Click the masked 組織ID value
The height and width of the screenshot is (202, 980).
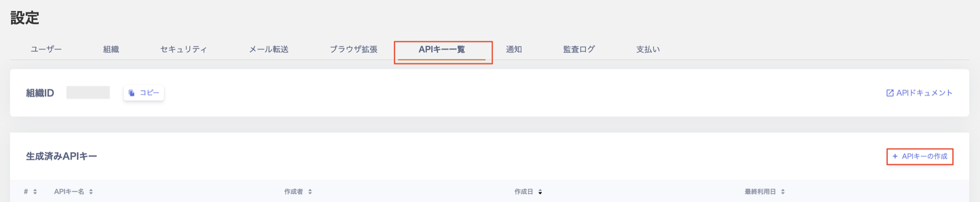(x=88, y=93)
